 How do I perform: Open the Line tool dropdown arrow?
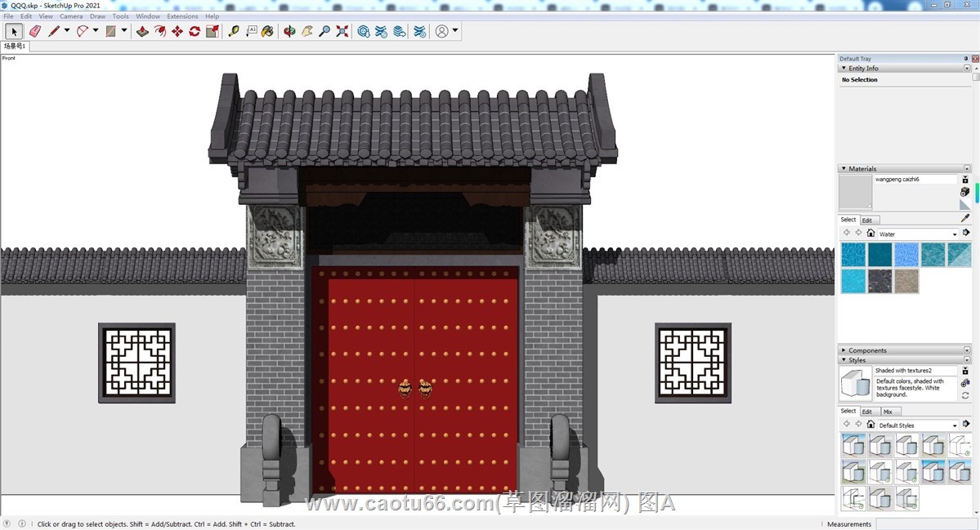point(67,30)
